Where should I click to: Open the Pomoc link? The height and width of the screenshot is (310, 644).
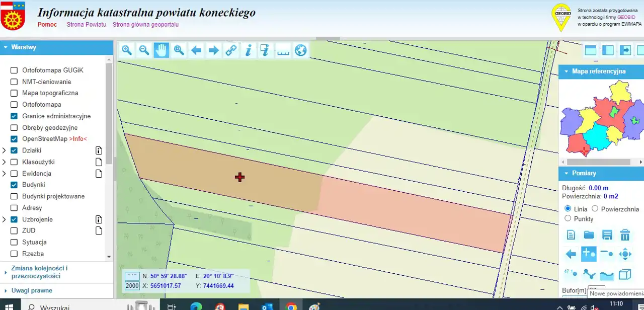tap(47, 25)
